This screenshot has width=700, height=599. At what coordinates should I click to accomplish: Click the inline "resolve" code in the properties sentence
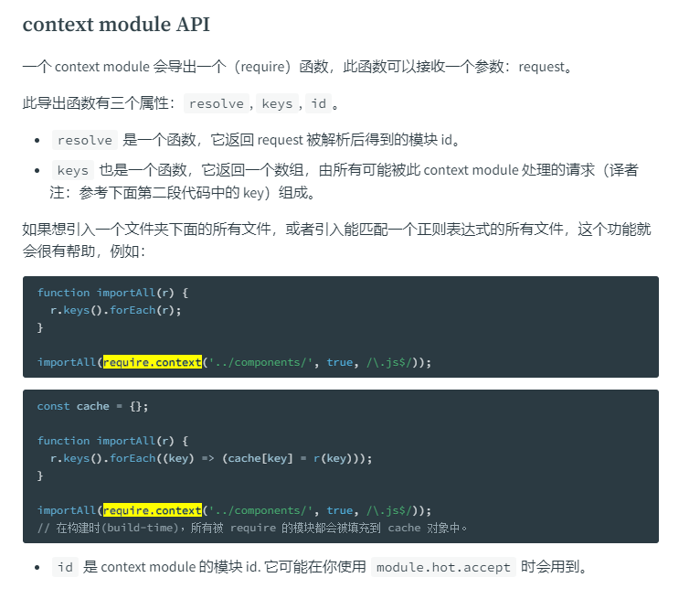[x=217, y=103]
